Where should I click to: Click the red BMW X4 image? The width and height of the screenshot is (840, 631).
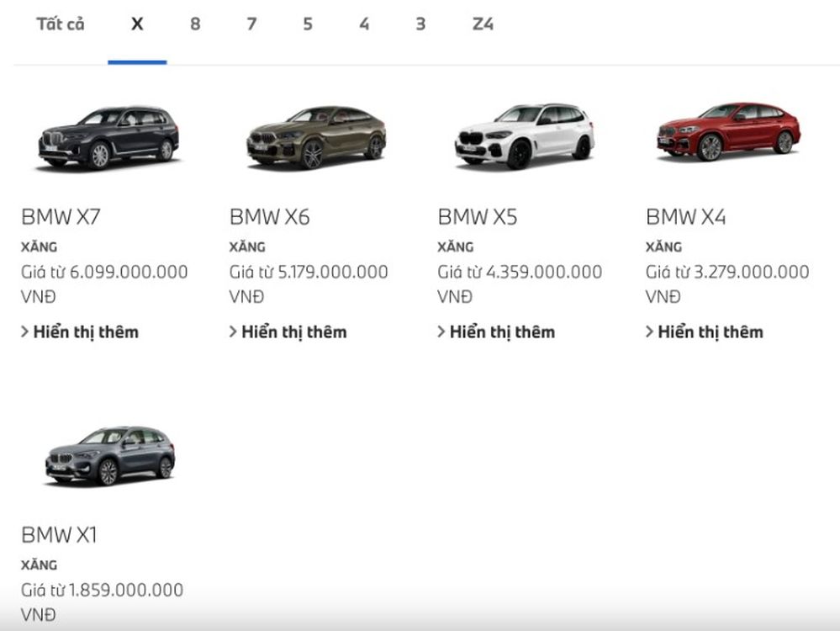(x=728, y=132)
